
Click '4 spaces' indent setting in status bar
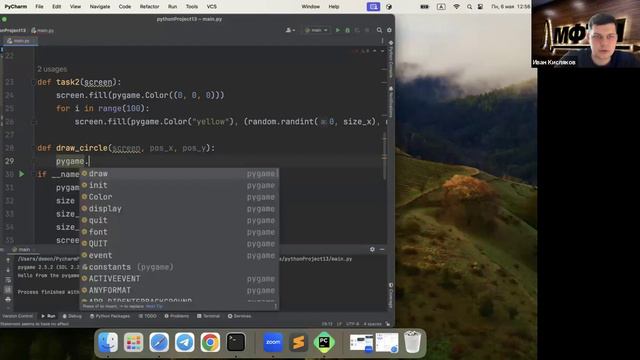[x=372, y=324]
